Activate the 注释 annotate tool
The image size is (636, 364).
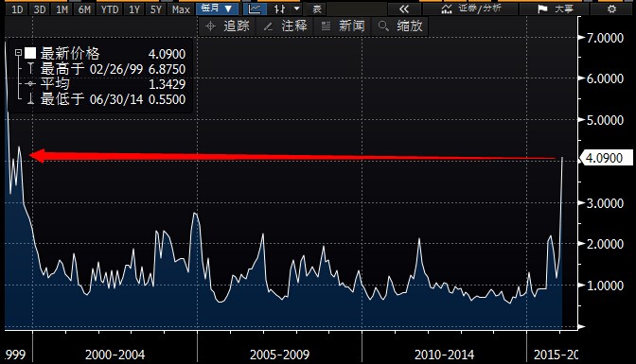click(286, 26)
